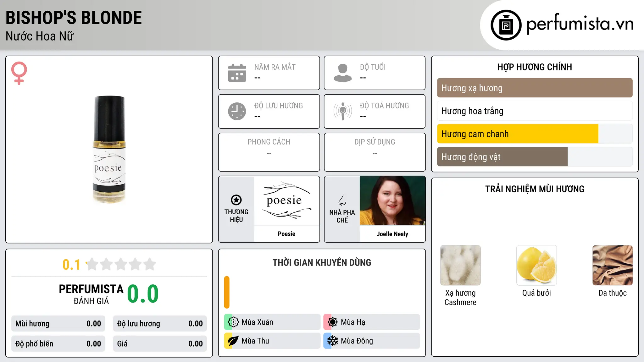Click the Độ lưu hương score row
The height and width of the screenshot is (362, 644).
pos(160,324)
